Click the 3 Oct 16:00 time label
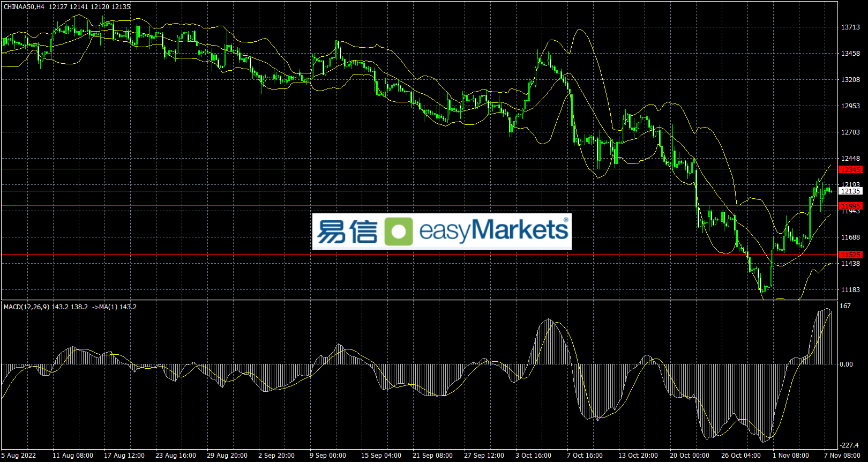This screenshot has width=868, height=462. (x=533, y=456)
